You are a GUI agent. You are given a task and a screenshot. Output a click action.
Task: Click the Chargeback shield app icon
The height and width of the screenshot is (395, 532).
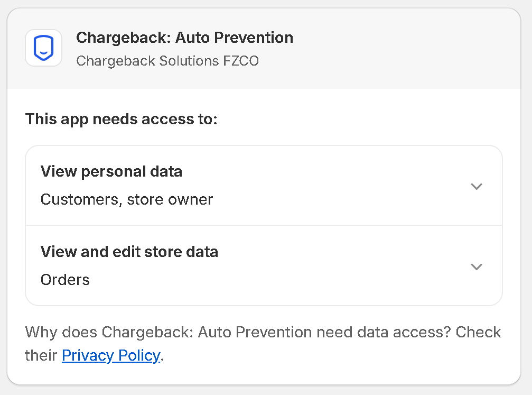click(43, 48)
